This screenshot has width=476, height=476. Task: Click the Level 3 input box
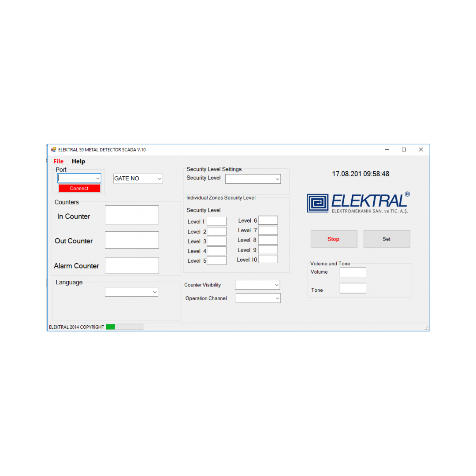pyautogui.click(x=216, y=241)
